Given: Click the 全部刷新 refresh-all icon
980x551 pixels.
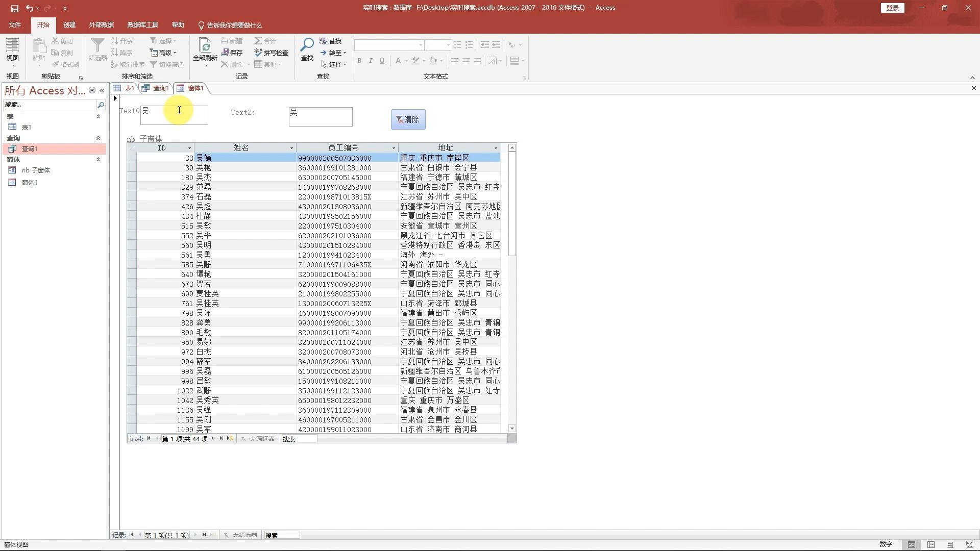Looking at the screenshot, I should tap(205, 46).
